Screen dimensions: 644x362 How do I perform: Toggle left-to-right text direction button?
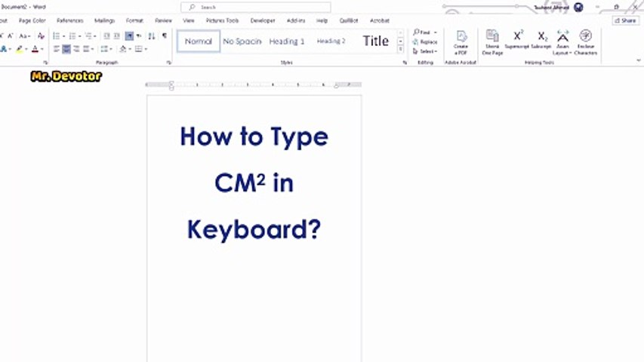click(x=129, y=36)
